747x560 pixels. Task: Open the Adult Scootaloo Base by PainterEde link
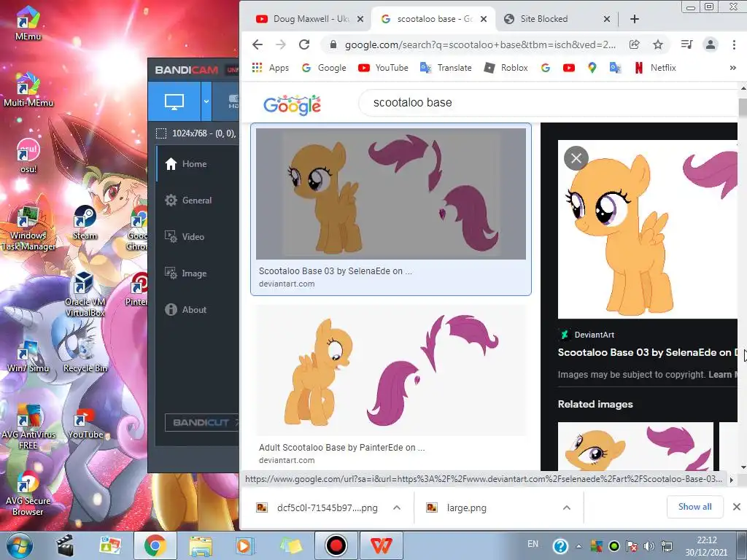click(x=341, y=448)
